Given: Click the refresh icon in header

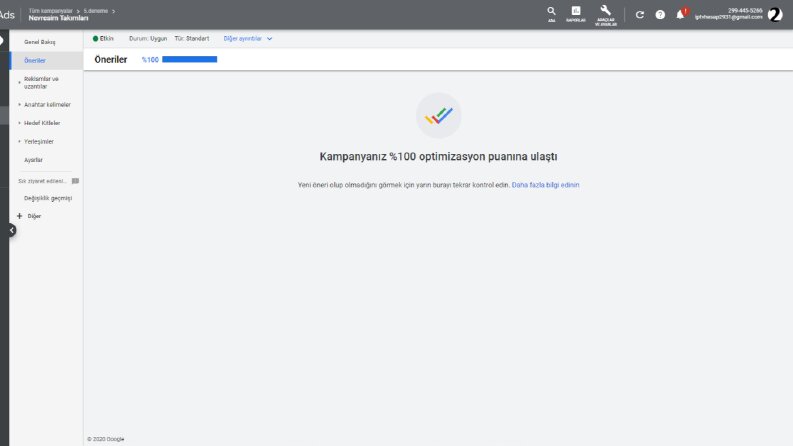Looking at the screenshot, I should (640, 15).
